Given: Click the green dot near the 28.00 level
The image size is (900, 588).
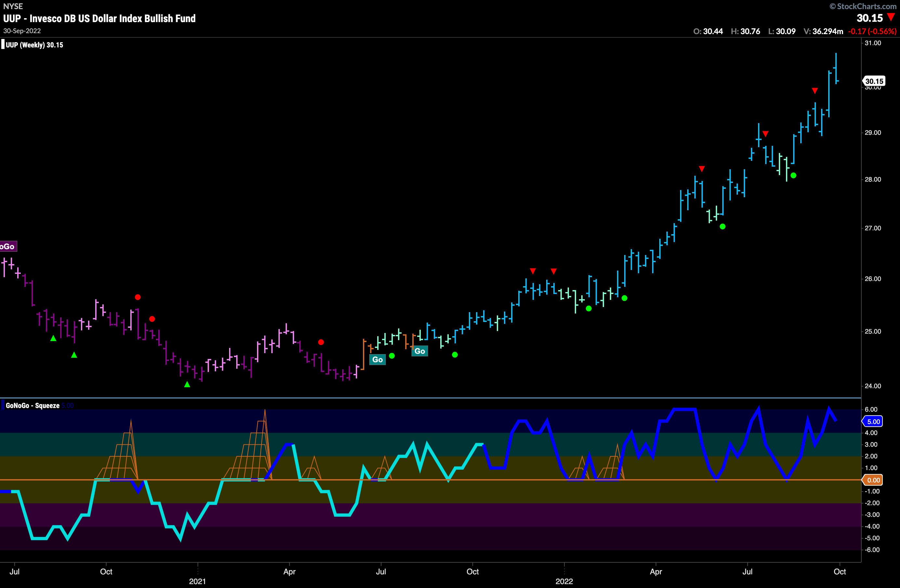Looking at the screenshot, I should coord(793,175).
